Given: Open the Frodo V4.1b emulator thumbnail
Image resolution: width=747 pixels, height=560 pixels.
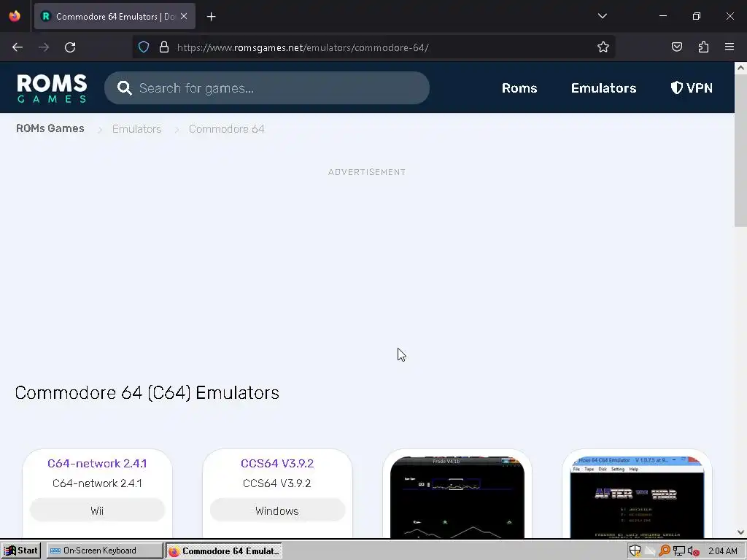Looking at the screenshot, I should [457, 497].
